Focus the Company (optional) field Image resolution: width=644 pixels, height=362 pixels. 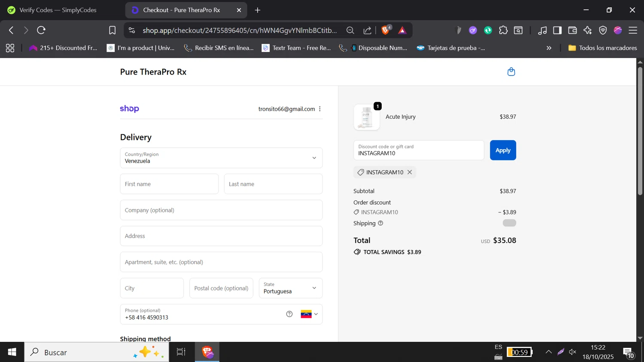coord(221,210)
